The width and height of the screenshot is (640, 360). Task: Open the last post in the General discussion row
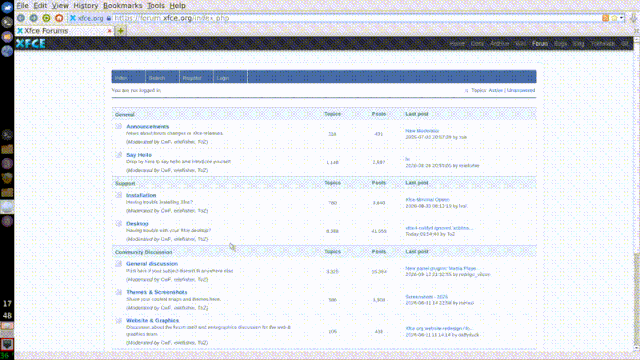tap(440, 268)
